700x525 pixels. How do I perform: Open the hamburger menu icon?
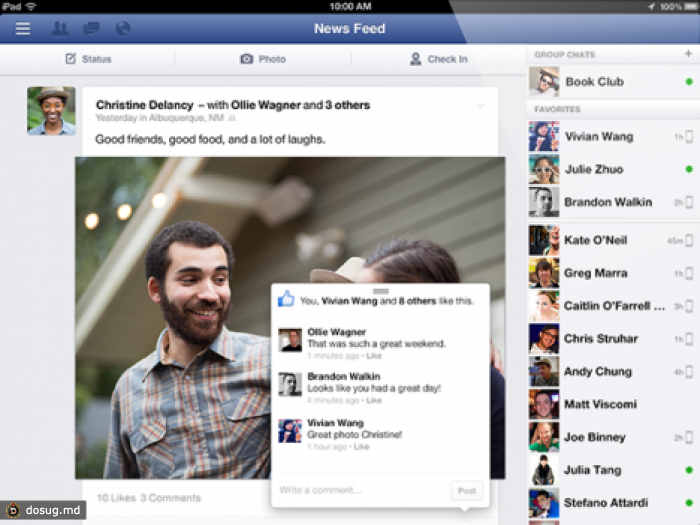tap(23, 29)
